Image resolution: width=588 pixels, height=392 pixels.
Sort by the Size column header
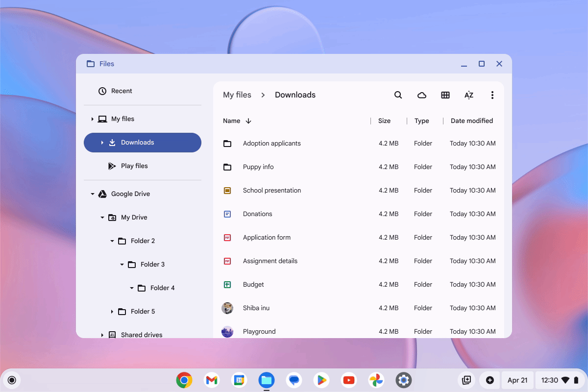click(384, 121)
